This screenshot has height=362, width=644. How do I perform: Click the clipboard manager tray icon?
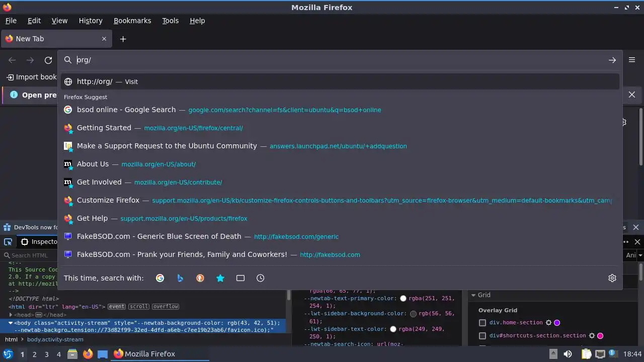(x=586, y=354)
